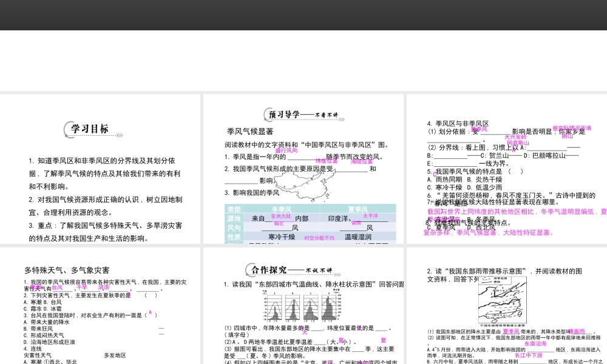Click the 学习目标 title banner

[x=91, y=129]
